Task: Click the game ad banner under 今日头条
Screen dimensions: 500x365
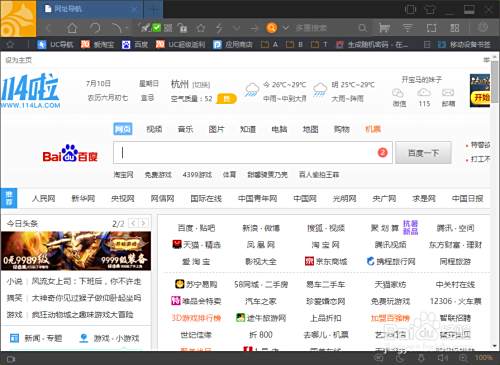Action: pos(76,251)
